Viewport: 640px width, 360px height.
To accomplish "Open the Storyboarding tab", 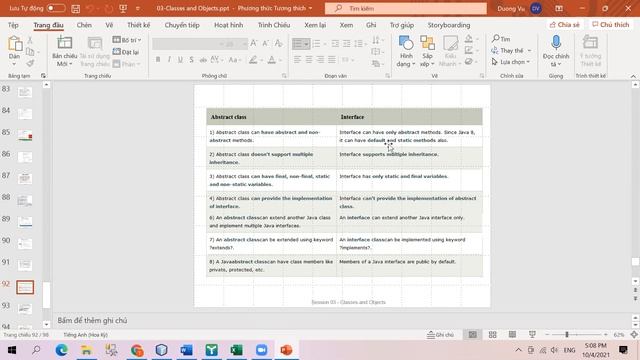I will [x=449, y=25].
